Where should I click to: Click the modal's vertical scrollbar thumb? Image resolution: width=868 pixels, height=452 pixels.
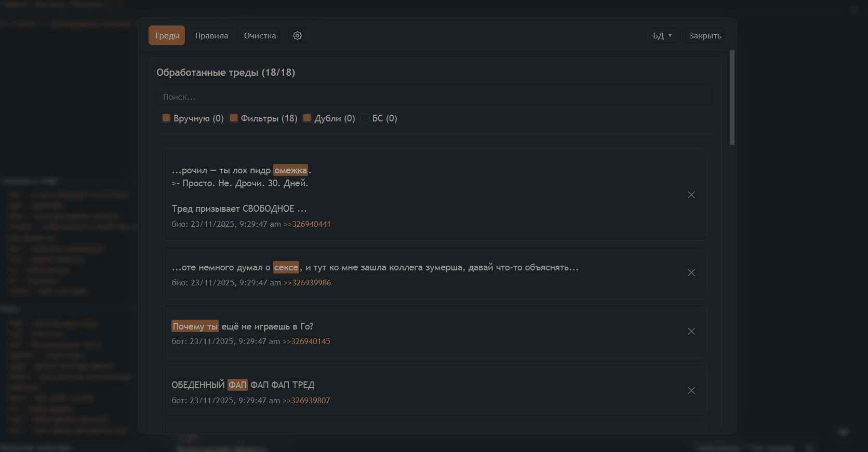pos(732,98)
